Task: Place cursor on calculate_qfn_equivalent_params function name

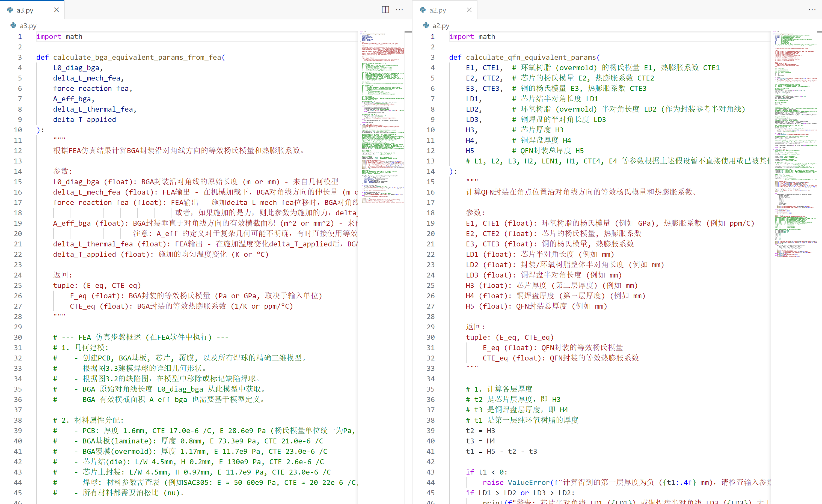Action: point(530,57)
